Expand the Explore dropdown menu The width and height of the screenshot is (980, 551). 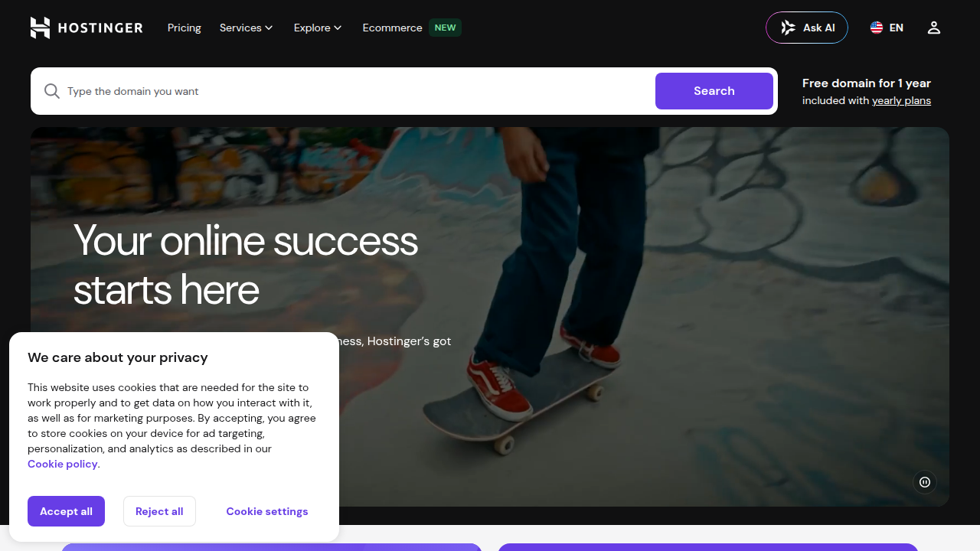[x=318, y=28]
